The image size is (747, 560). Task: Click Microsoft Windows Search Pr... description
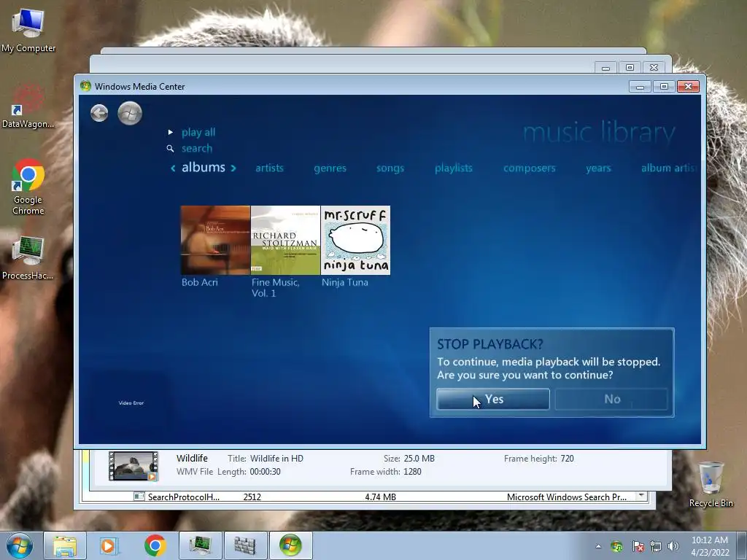click(566, 497)
